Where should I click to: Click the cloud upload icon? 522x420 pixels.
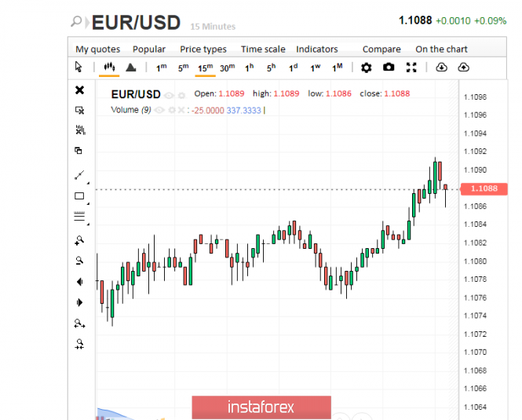(463, 68)
